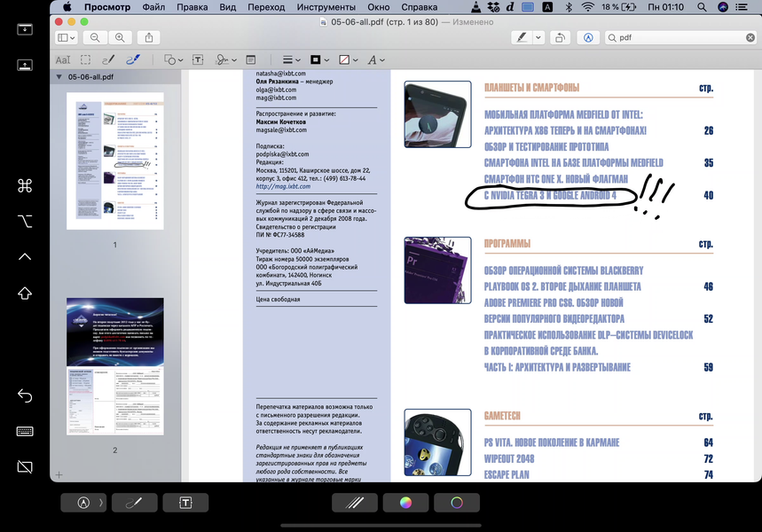Image resolution: width=762 pixels, height=532 pixels.
Task: Click the Note annotation icon
Action: click(x=251, y=59)
